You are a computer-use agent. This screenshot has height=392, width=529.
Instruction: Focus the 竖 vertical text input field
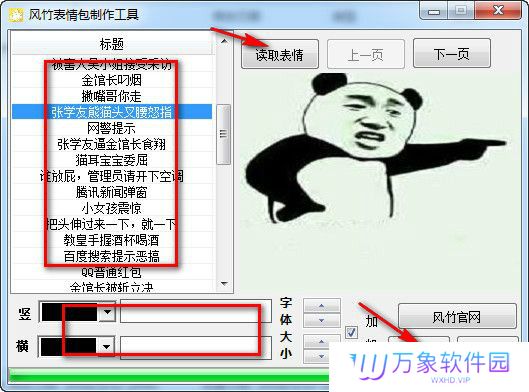click(x=196, y=311)
